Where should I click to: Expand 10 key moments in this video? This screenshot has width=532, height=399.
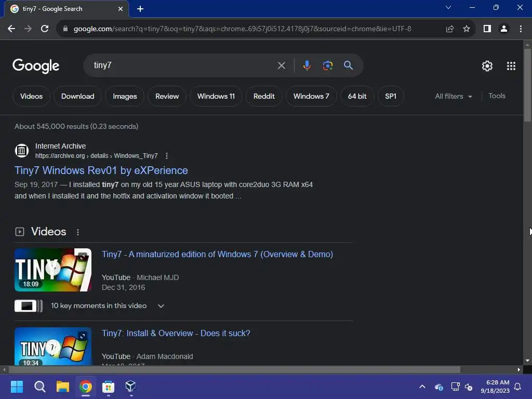click(161, 306)
